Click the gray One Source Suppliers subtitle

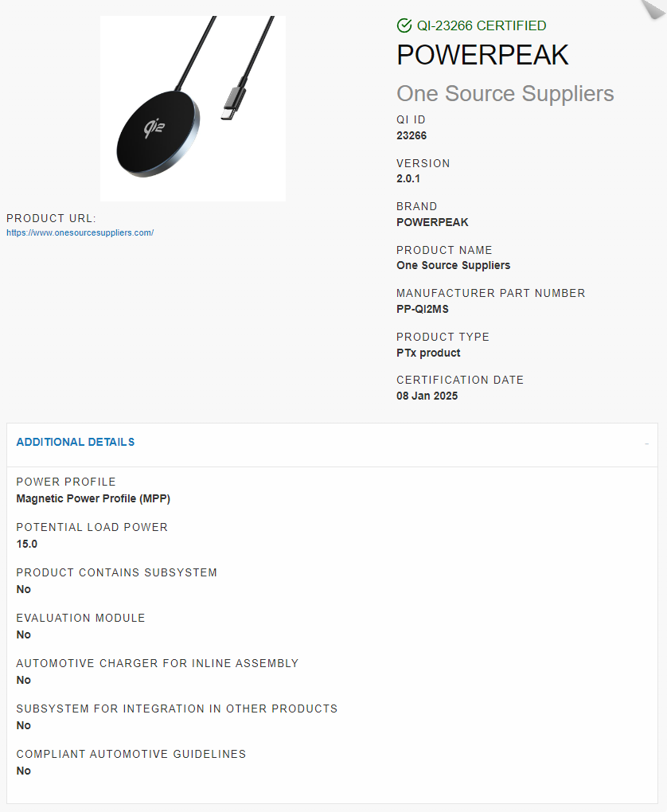tap(505, 93)
